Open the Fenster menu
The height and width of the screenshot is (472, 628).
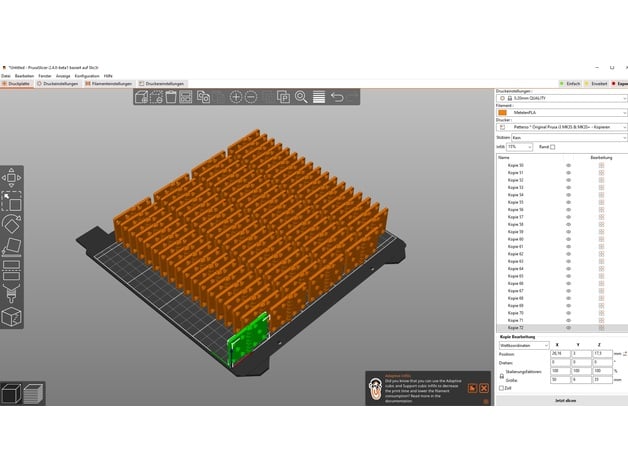coord(45,76)
